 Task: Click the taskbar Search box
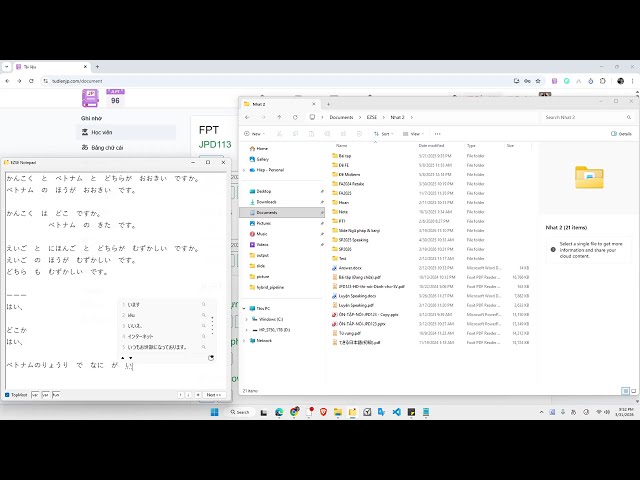pos(240,412)
